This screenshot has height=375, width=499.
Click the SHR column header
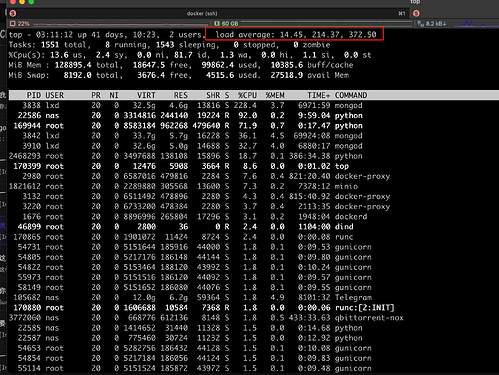click(x=213, y=95)
